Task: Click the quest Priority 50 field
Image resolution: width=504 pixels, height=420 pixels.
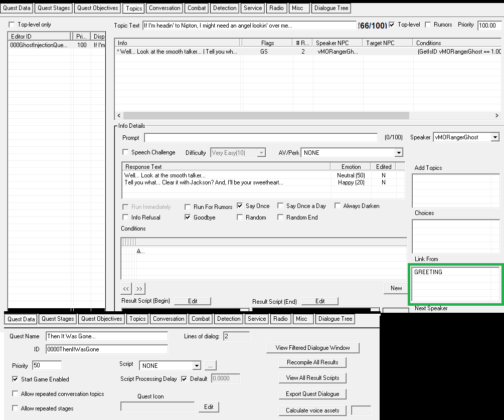Action: 47,365
